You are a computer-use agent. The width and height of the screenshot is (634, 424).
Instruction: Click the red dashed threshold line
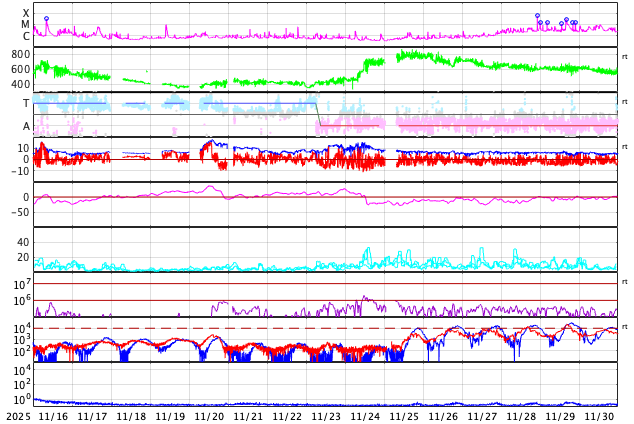[x=300, y=328]
